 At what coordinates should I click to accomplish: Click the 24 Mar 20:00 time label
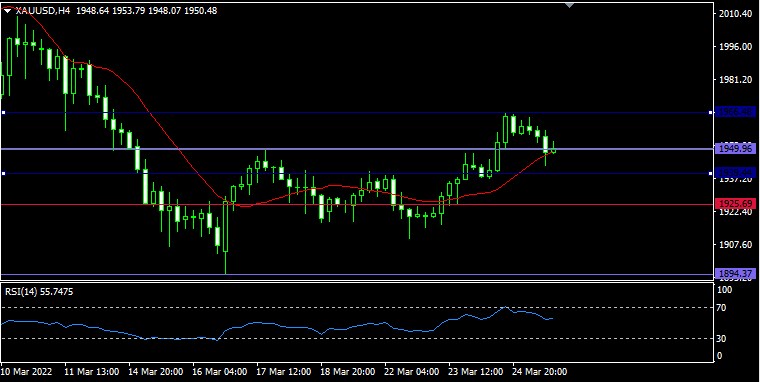point(540,372)
